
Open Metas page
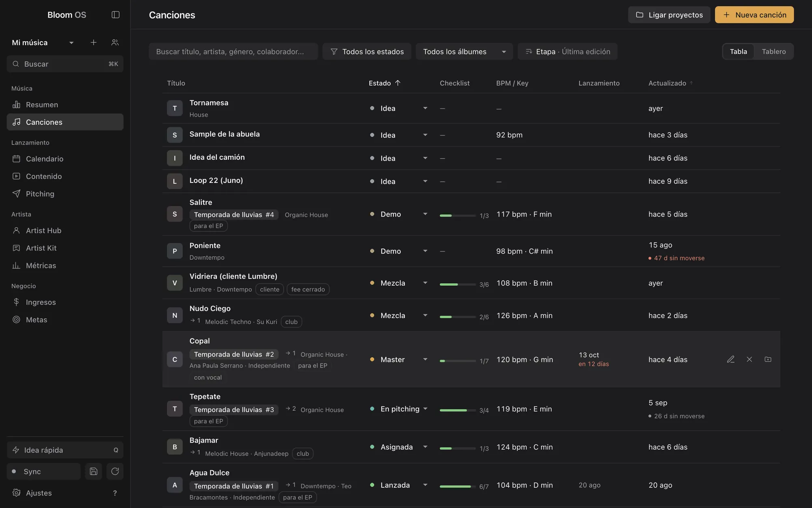[65, 319]
